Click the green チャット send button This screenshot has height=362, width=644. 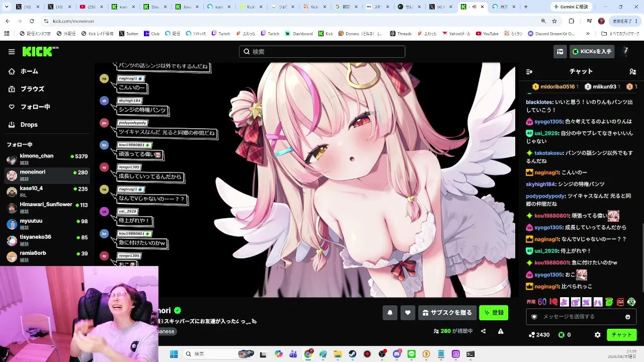[621, 335]
